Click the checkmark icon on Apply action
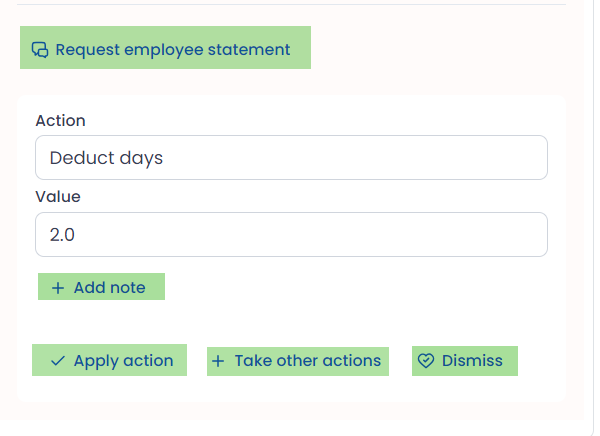The width and height of the screenshot is (600, 436). tap(58, 361)
